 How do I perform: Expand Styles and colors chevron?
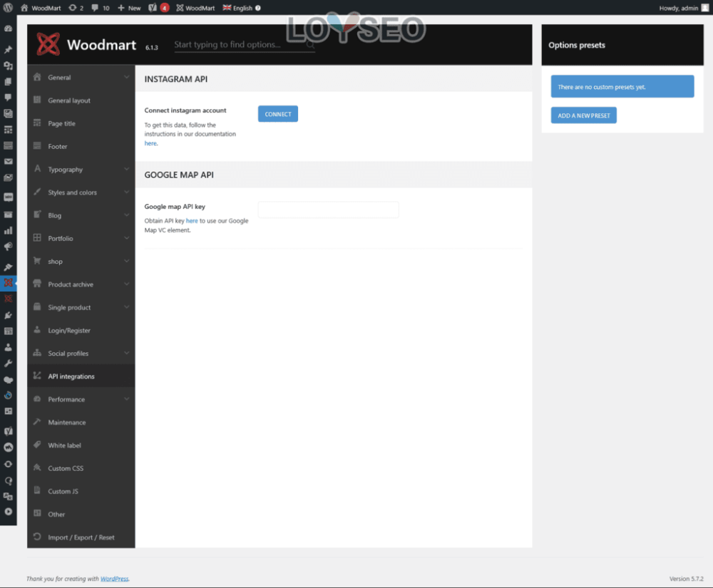(x=126, y=192)
